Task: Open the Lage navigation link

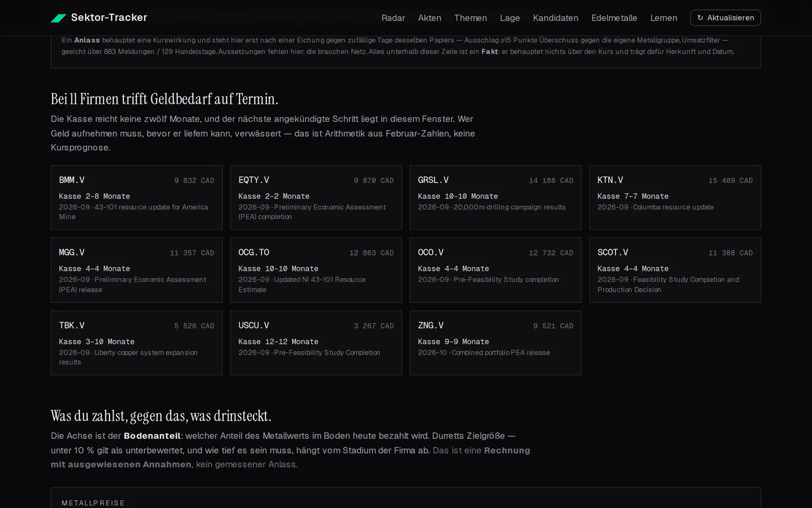Action: (x=510, y=18)
